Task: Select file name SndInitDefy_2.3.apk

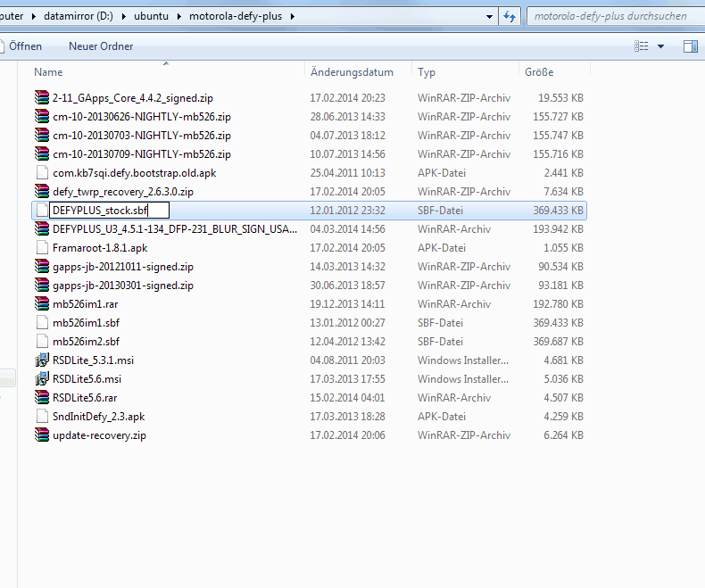Action: pos(98,417)
